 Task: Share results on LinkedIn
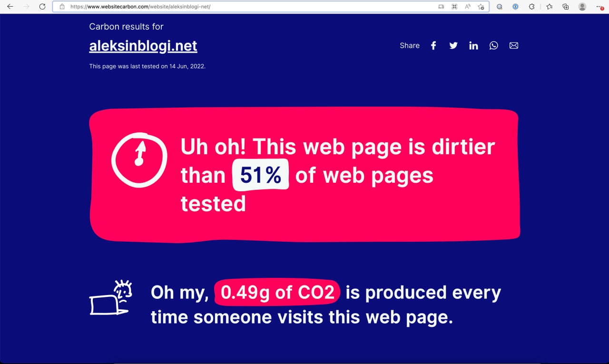473,46
